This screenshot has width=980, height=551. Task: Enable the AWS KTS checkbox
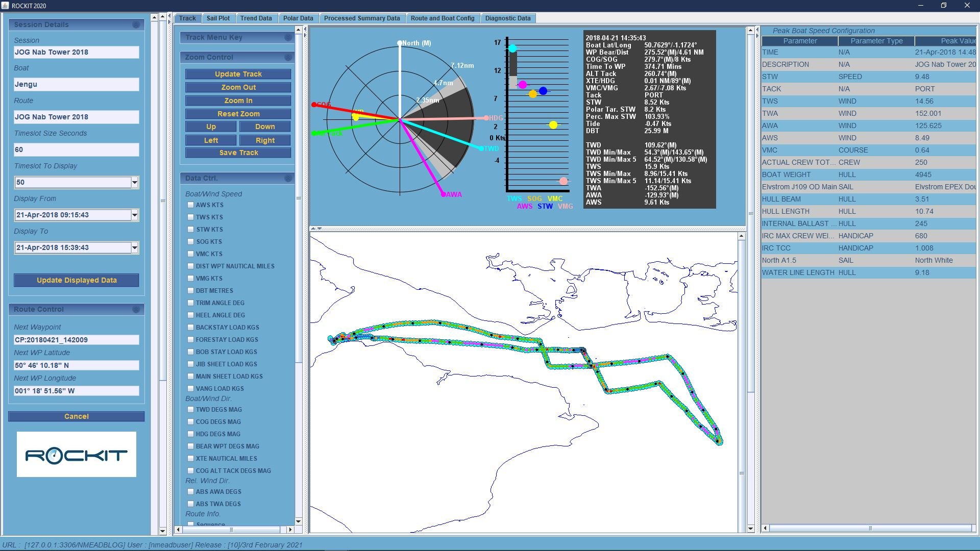point(191,205)
